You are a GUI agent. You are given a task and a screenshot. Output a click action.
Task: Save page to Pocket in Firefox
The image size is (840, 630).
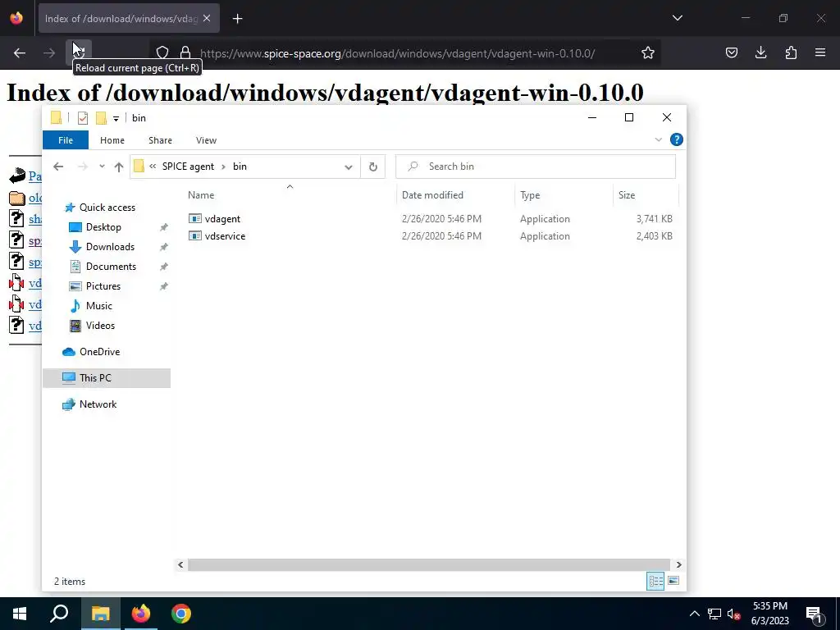pyautogui.click(x=731, y=53)
